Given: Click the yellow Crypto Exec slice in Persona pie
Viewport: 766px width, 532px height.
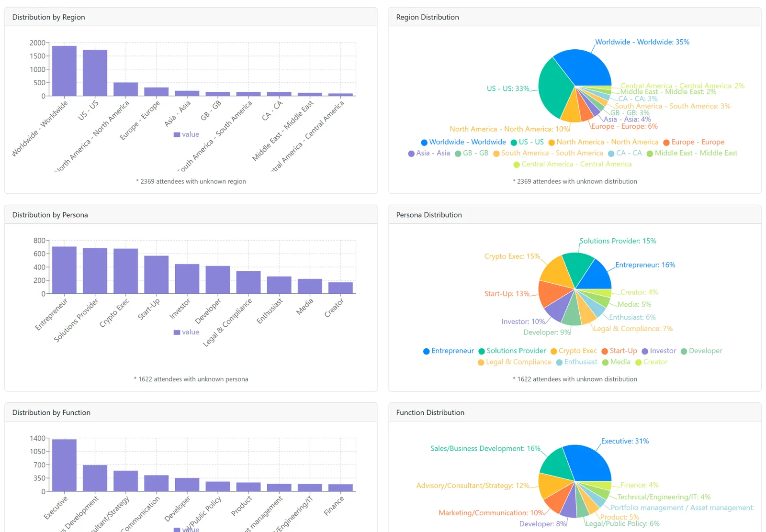Looking at the screenshot, I should pos(556,272).
